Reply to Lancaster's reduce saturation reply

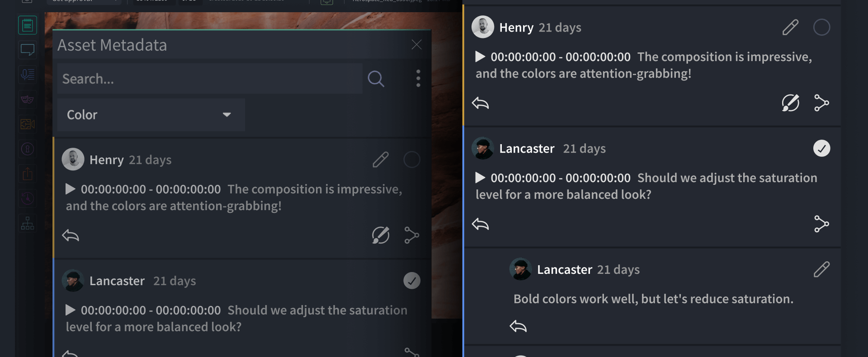pos(518,326)
